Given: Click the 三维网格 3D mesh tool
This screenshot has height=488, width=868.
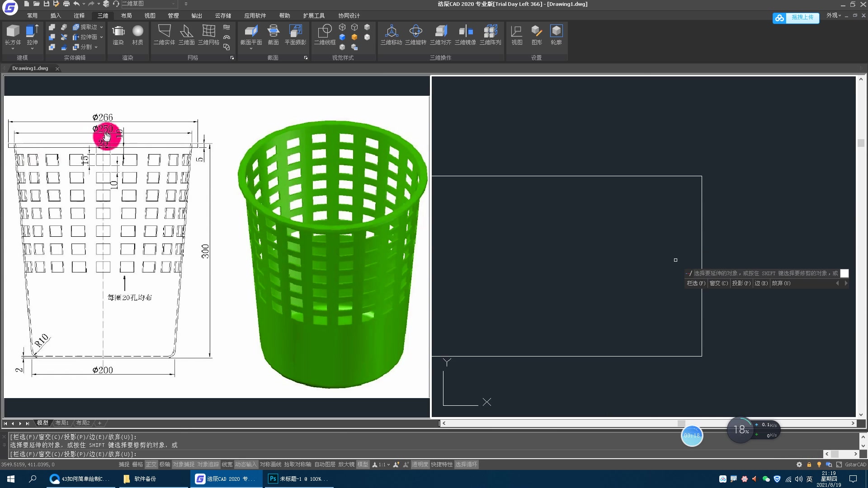Looking at the screenshot, I should pos(208,35).
